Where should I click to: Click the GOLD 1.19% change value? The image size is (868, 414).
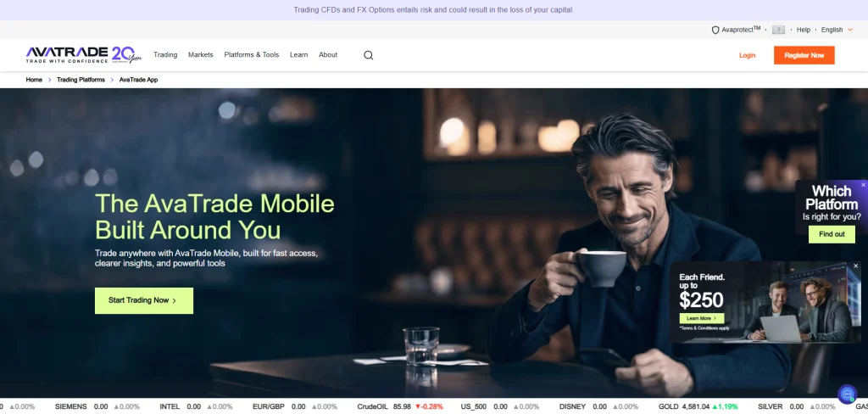coord(726,407)
